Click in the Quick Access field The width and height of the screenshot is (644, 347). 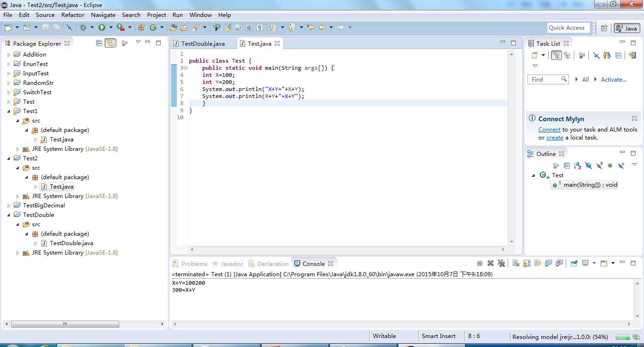(x=569, y=28)
